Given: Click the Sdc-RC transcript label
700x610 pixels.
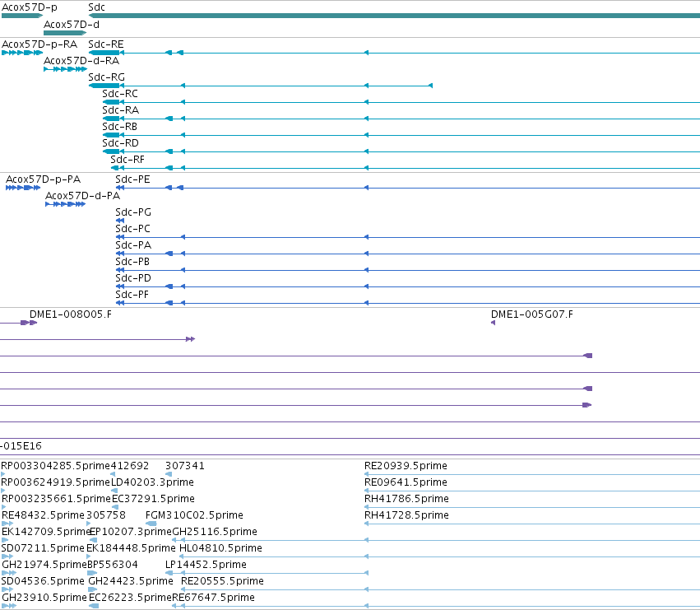Looking at the screenshot, I should pos(119,94).
